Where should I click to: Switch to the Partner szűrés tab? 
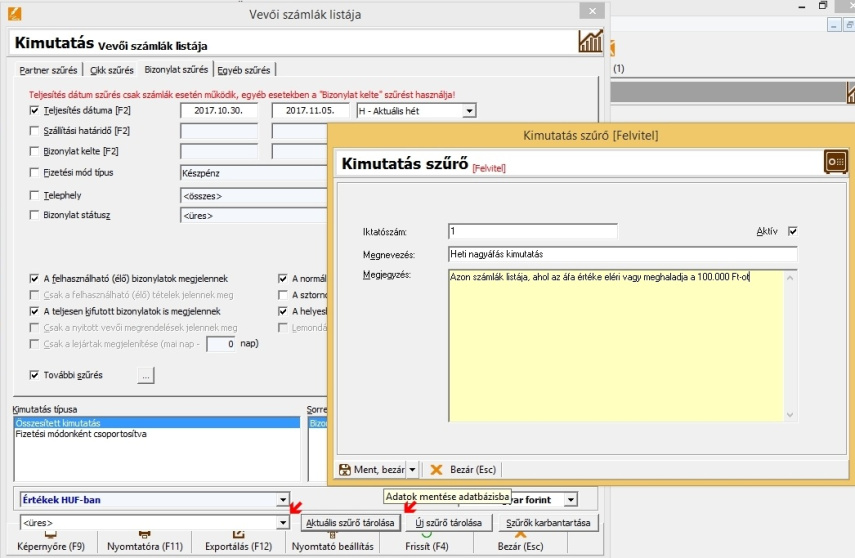(x=50, y=70)
